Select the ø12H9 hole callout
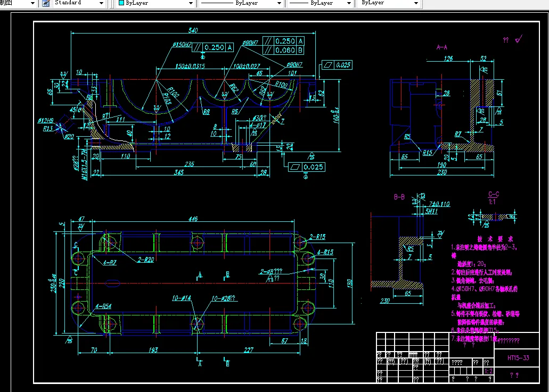The width and height of the screenshot is (549, 392). (45, 121)
